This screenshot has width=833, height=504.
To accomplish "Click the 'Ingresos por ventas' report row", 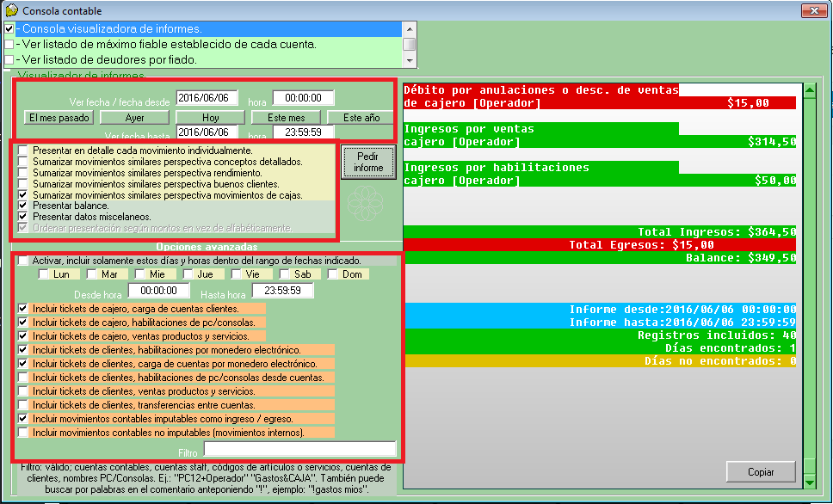I will pyautogui.click(x=600, y=135).
